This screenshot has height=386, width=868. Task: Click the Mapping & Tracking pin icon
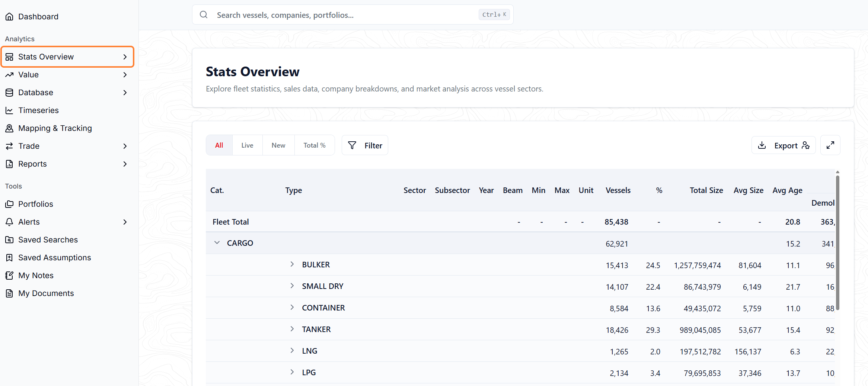point(9,128)
